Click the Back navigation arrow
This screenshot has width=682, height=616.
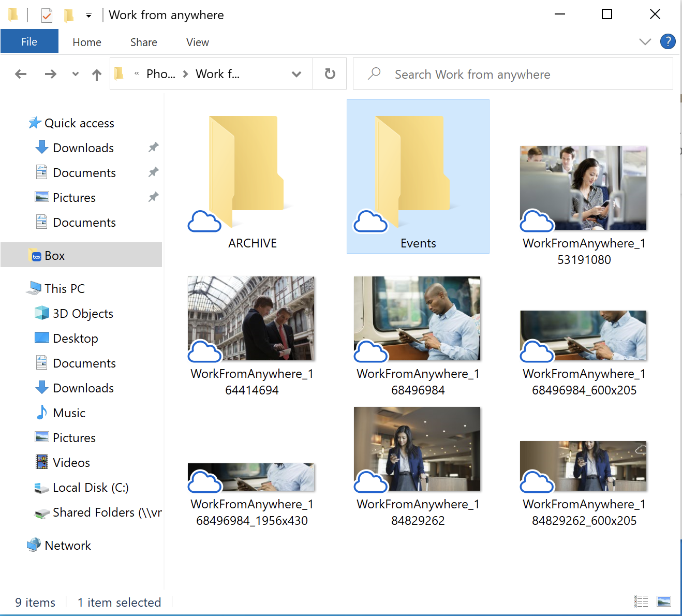coord(21,74)
